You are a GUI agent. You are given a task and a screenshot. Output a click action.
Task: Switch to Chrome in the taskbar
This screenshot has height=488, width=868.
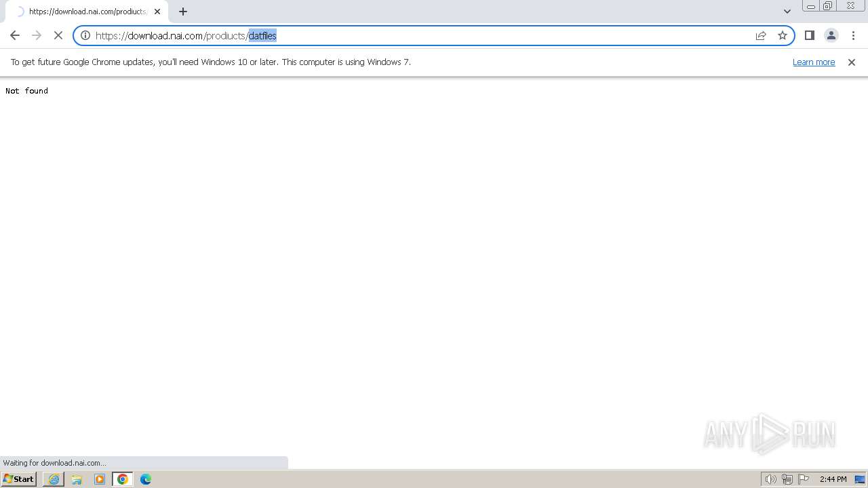[x=123, y=479]
